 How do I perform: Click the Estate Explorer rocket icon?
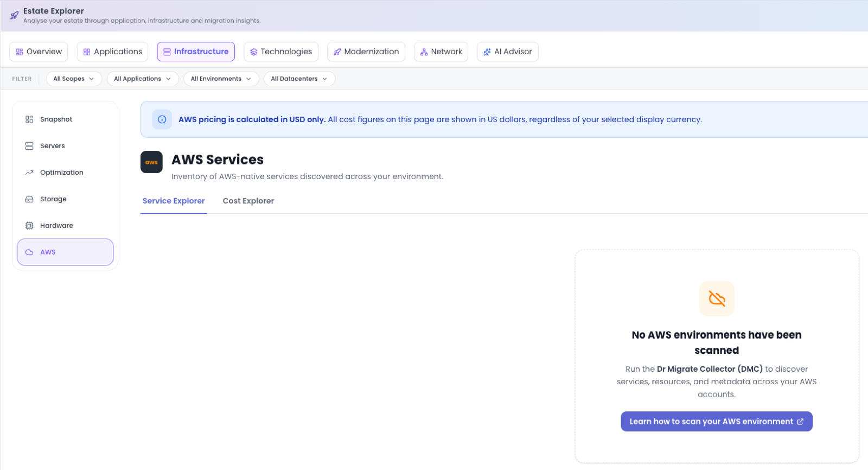tap(15, 15)
